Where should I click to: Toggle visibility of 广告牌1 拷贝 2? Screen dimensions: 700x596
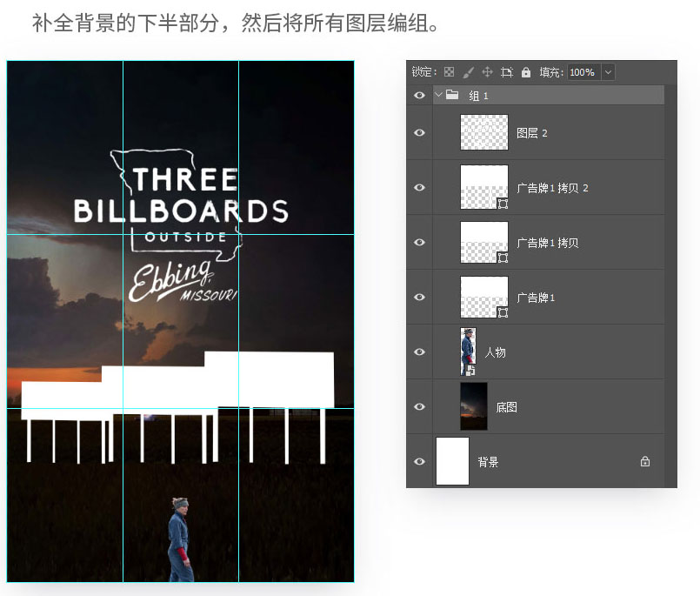(x=419, y=188)
